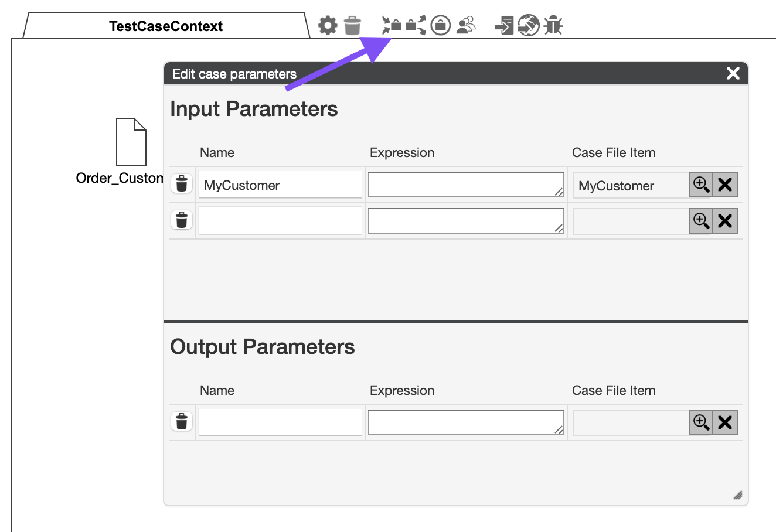Select the Order_Customer case file item
Image resolution: width=776 pixels, height=532 pixels.
pyautogui.click(x=131, y=142)
